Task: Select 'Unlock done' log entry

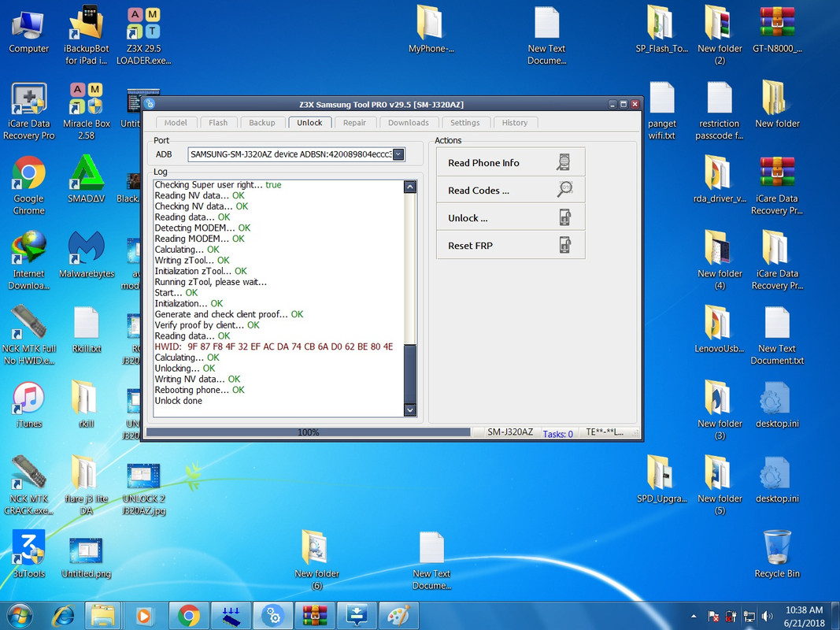Action: 179,401
